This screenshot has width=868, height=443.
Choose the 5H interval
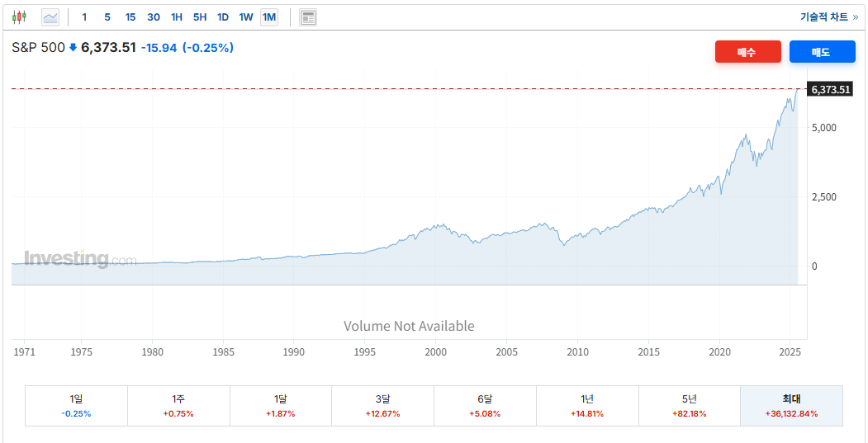(x=200, y=17)
